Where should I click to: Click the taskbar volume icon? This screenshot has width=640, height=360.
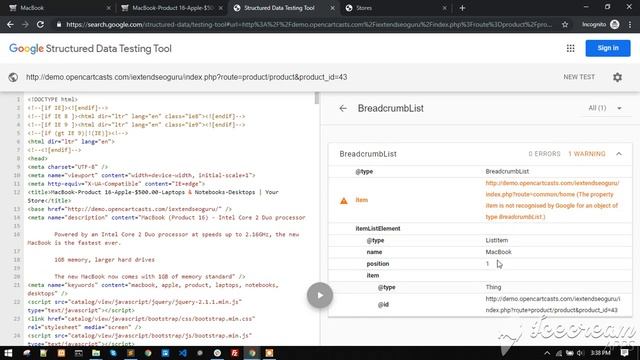click(580, 353)
